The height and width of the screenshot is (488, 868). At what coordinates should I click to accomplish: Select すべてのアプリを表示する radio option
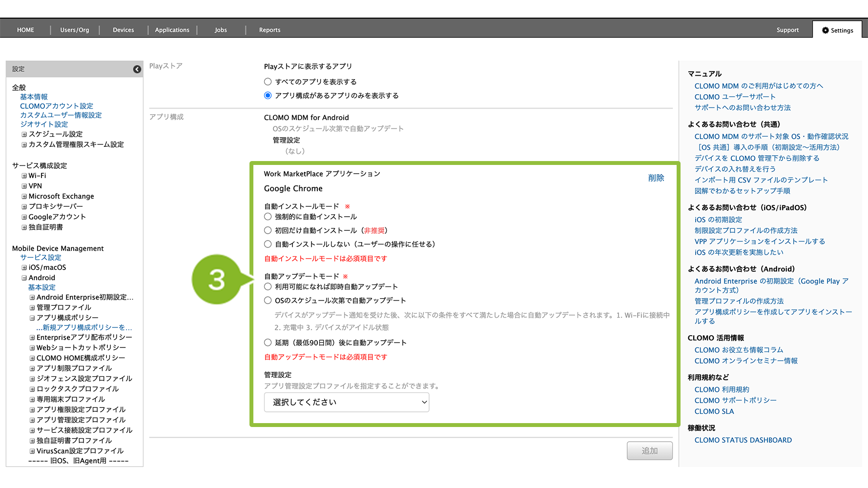(268, 82)
